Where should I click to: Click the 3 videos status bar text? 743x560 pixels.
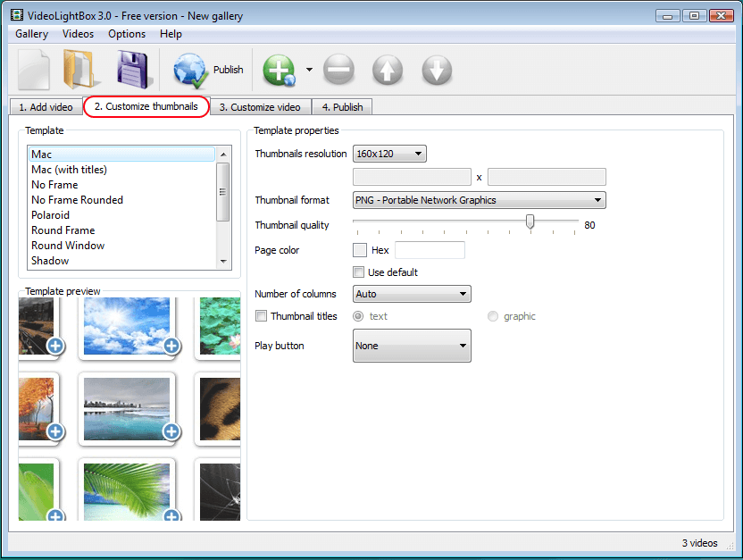699,543
